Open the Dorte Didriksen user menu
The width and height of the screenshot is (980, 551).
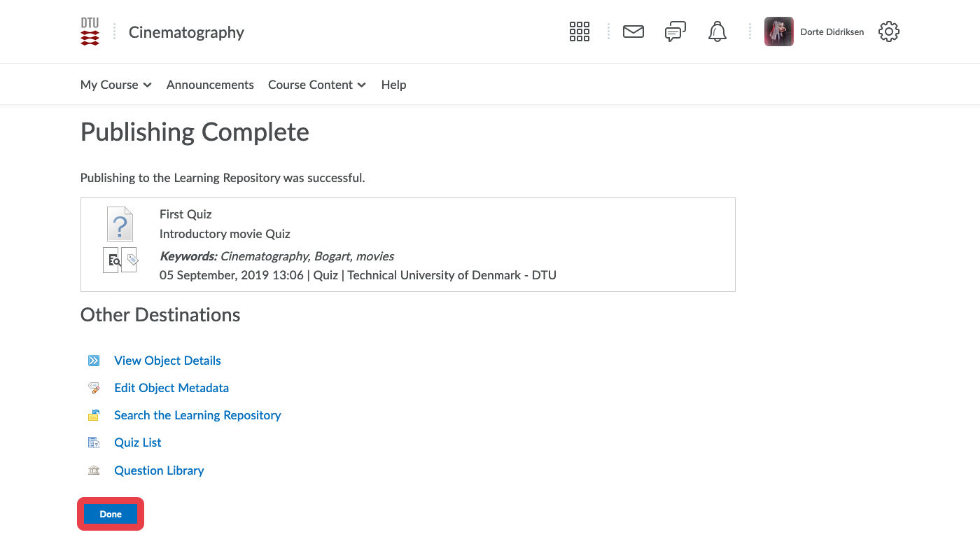pyautogui.click(x=813, y=32)
